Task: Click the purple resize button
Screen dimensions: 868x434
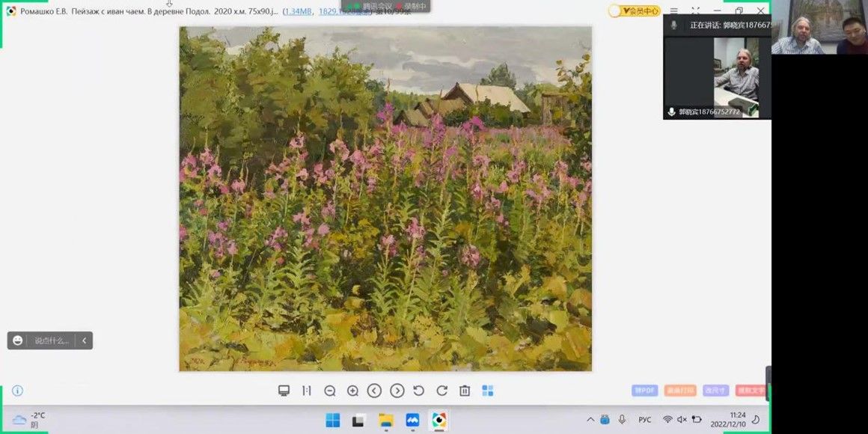Action: point(716,391)
